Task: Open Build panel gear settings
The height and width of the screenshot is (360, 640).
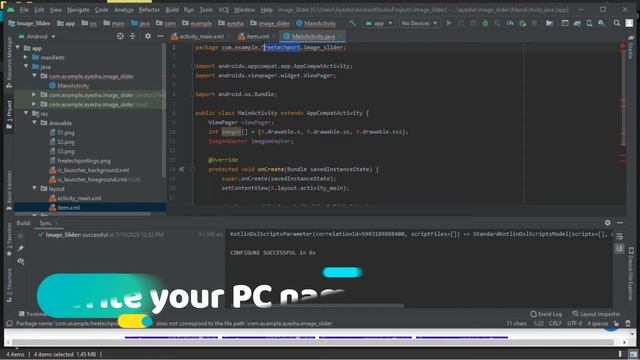Action: tap(608, 222)
